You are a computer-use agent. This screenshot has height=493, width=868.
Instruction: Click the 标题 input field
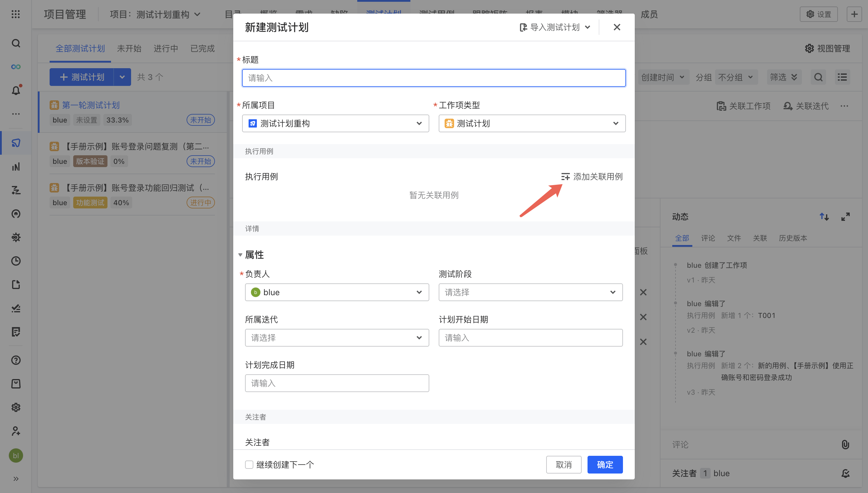pyautogui.click(x=434, y=78)
